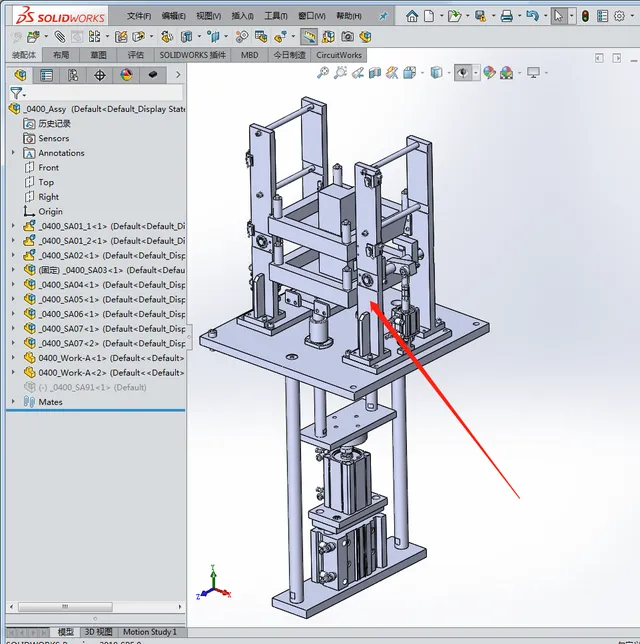Open the Select tool dropdown arrow
Image resolution: width=640 pixels, height=644 pixels.
coord(571,16)
